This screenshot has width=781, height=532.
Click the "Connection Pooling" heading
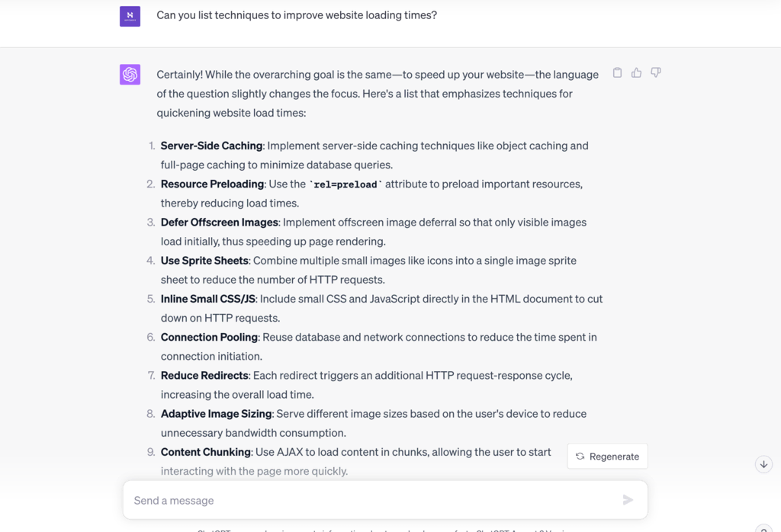coord(209,337)
